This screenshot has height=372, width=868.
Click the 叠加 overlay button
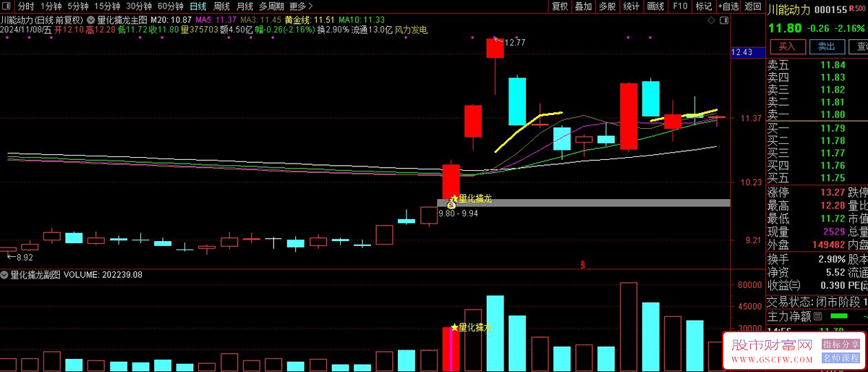pyautogui.click(x=583, y=7)
